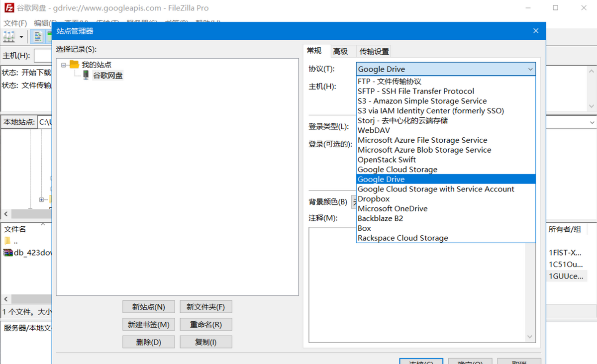Open the Site Manager toolbar icon
Viewport: 597px width, 364px height.
coord(9,37)
